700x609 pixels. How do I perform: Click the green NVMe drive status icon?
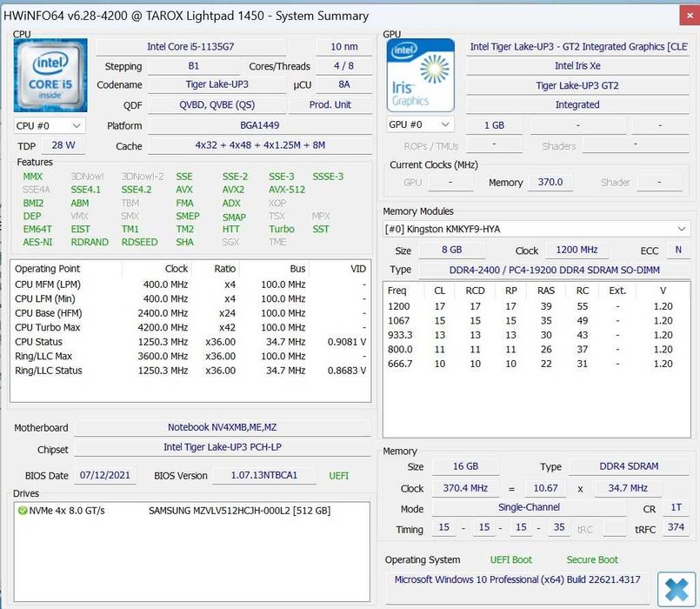pyautogui.click(x=22, y=511)
